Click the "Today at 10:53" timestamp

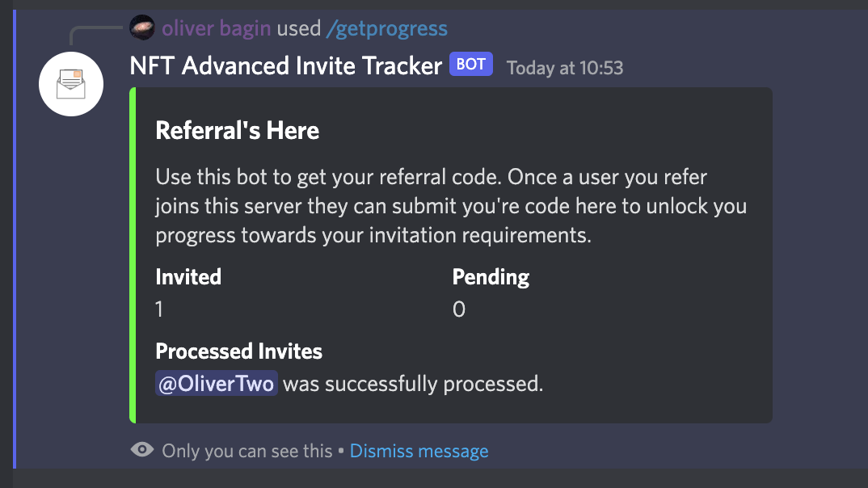565,67
